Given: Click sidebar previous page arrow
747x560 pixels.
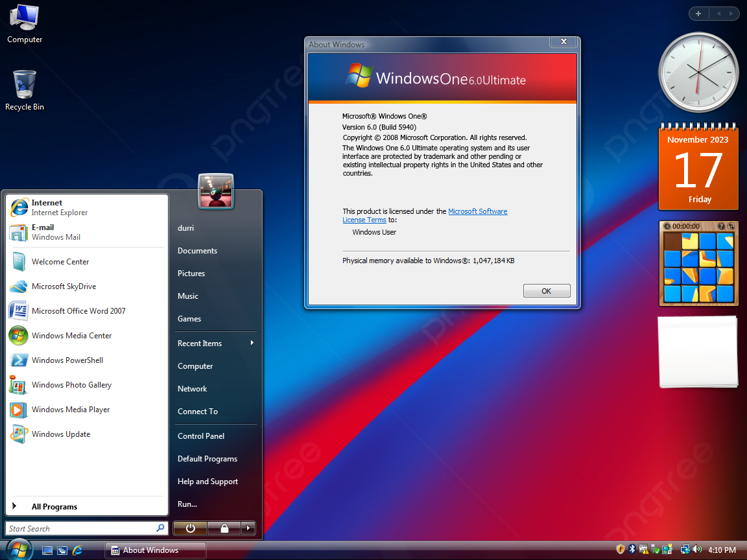Looking at the screenshot, I should click(x=718, y=14).
